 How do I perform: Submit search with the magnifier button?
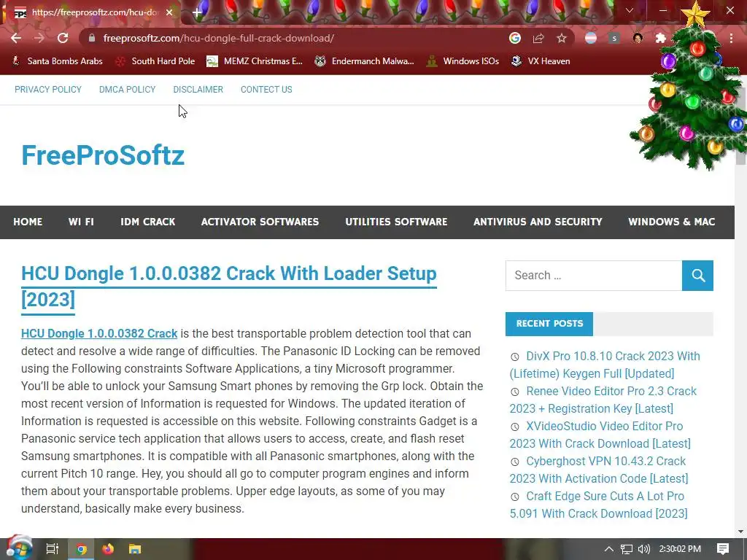698,275
